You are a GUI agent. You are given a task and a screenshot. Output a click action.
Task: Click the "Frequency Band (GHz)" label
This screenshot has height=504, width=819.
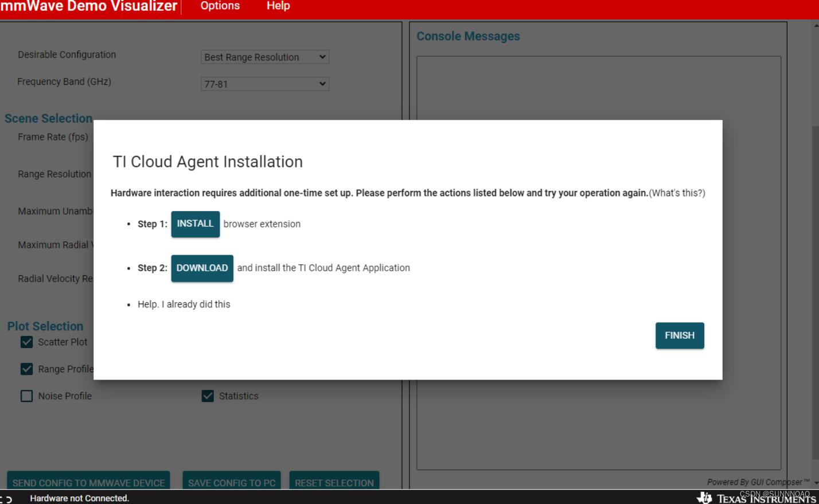64,81
